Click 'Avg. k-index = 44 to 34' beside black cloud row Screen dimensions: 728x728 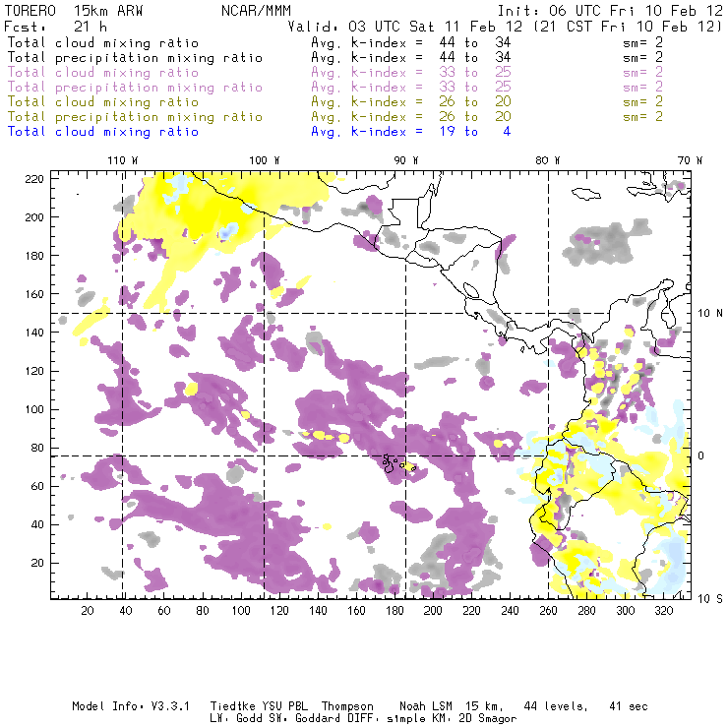tap(411, 42)
